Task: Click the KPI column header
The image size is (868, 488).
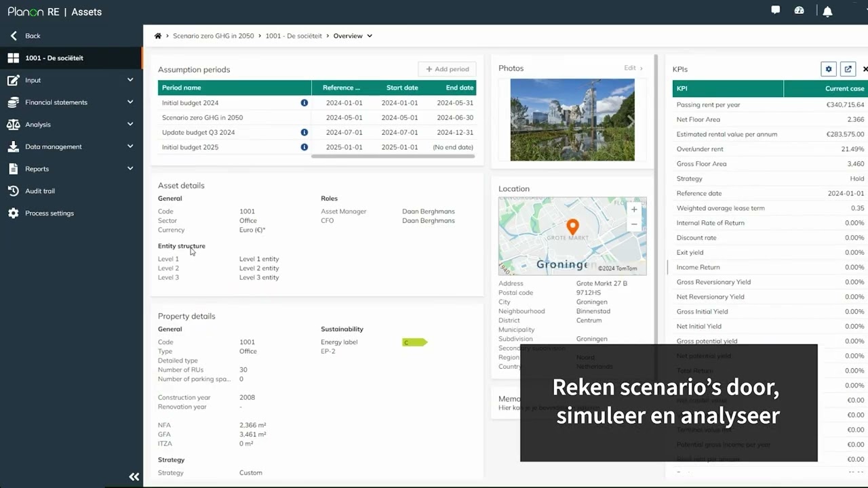Action: (x=728, y=89)
